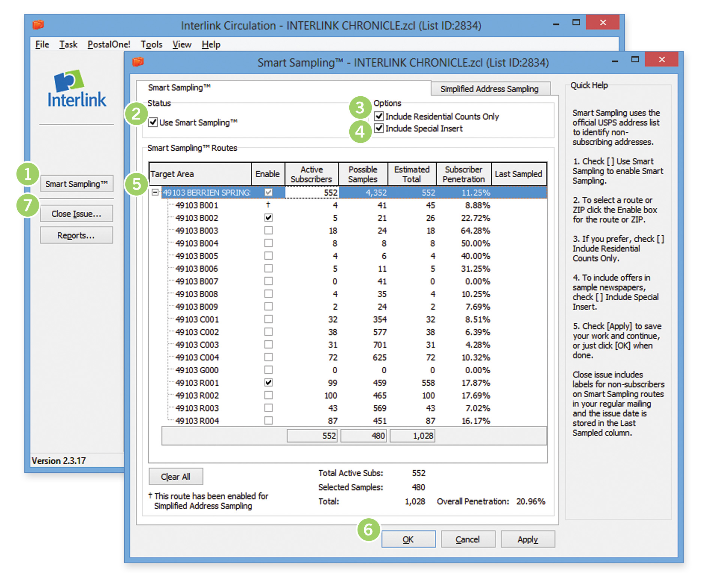The width and height of the screenshot is (714, 588).
Task: Sort by Possible Samples column header
Action: (x=363, y=174)
